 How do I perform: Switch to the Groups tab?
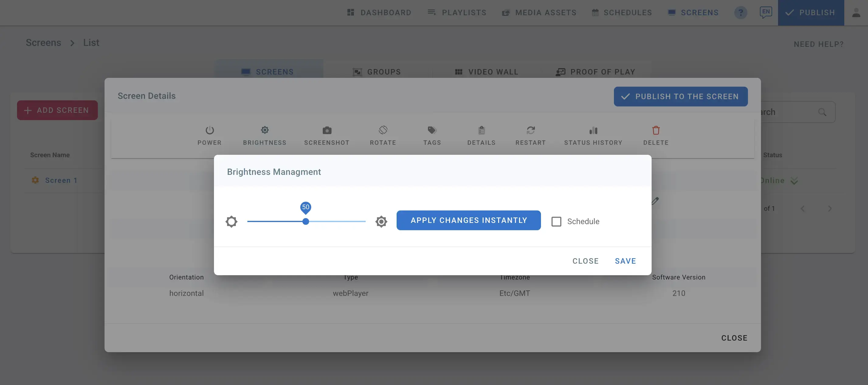(377, 71)
